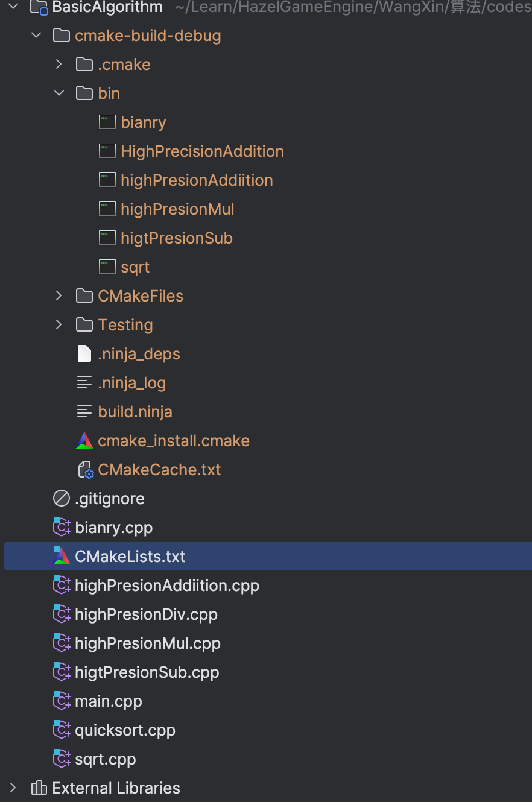Select the .ninja_log file
532x802 pixels.
[x=131, y=383]
